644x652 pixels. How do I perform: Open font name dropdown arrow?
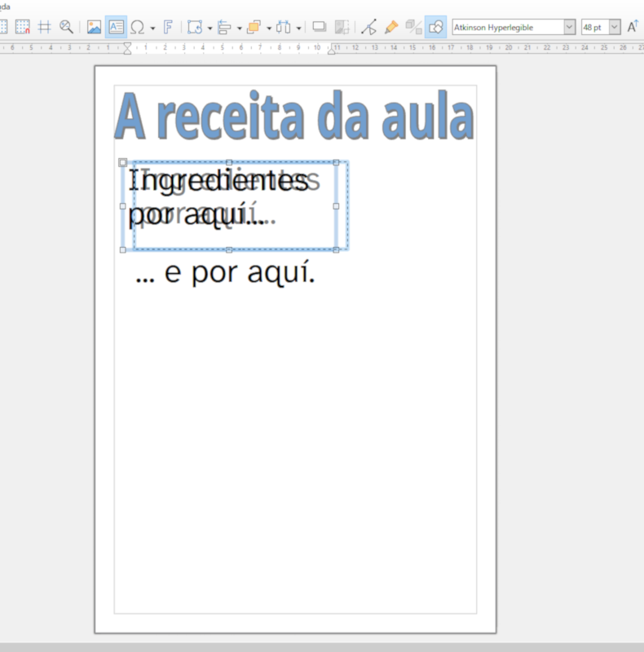click(570, 28)
